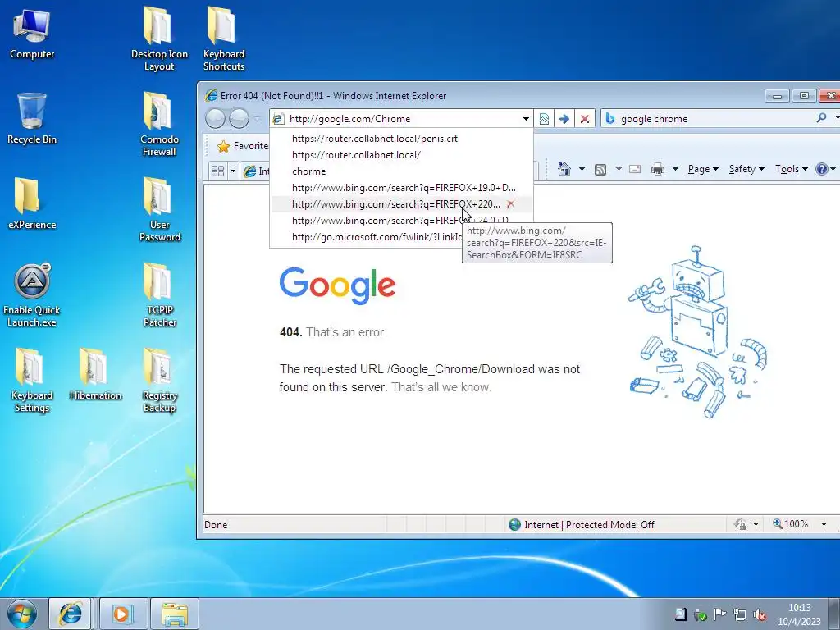Click the Print icon in command bar
This screenshot has width=840, height=630.
click(658, 169)
